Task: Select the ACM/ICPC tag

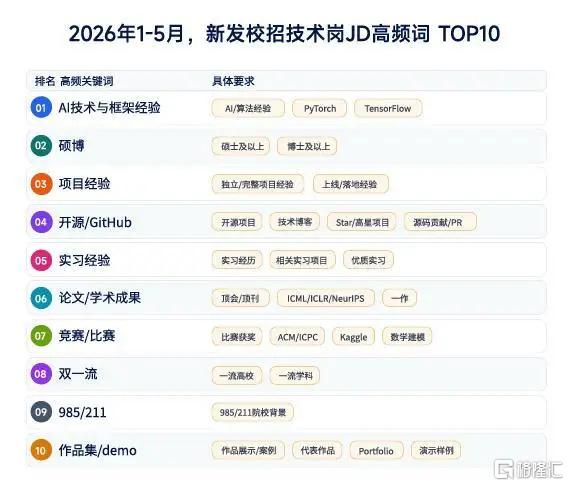Action: point(297,337)
